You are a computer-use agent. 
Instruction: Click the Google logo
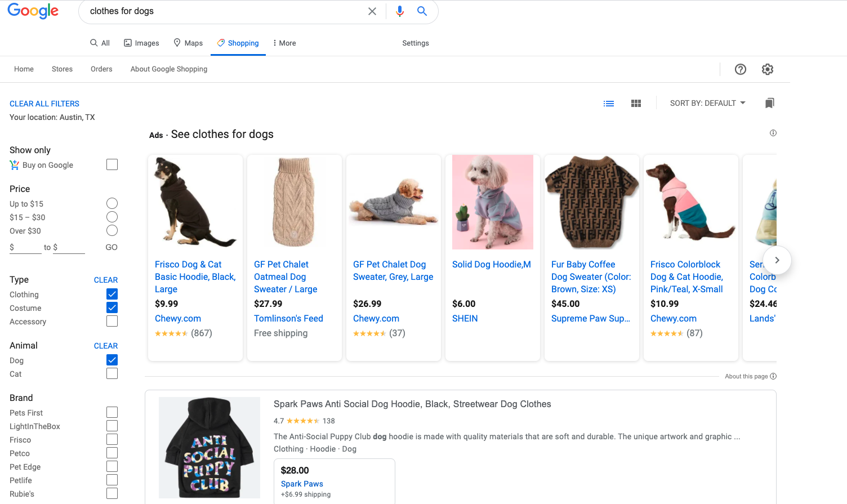[33, 11]
